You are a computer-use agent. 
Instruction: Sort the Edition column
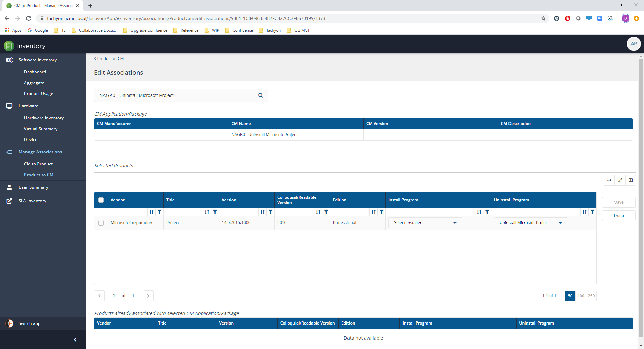pos(374,212)
